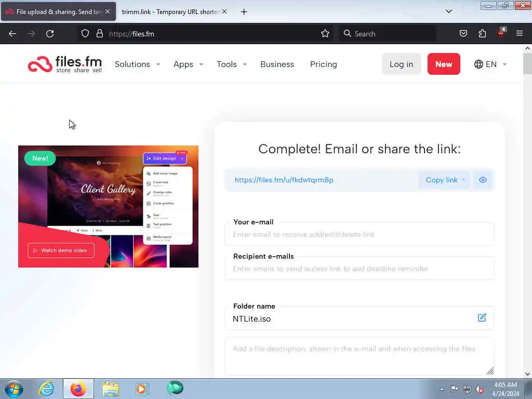
Task: Click the Log in button
Action: click(402, 64)
